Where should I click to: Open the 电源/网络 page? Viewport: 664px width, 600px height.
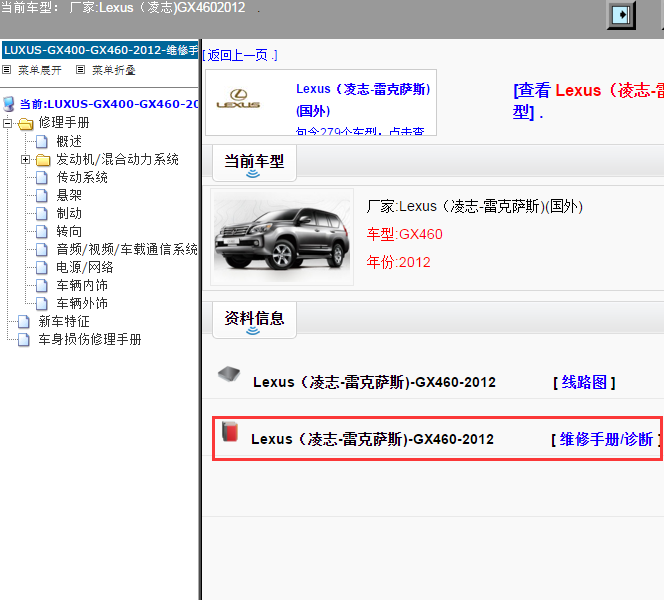[85, 268]
